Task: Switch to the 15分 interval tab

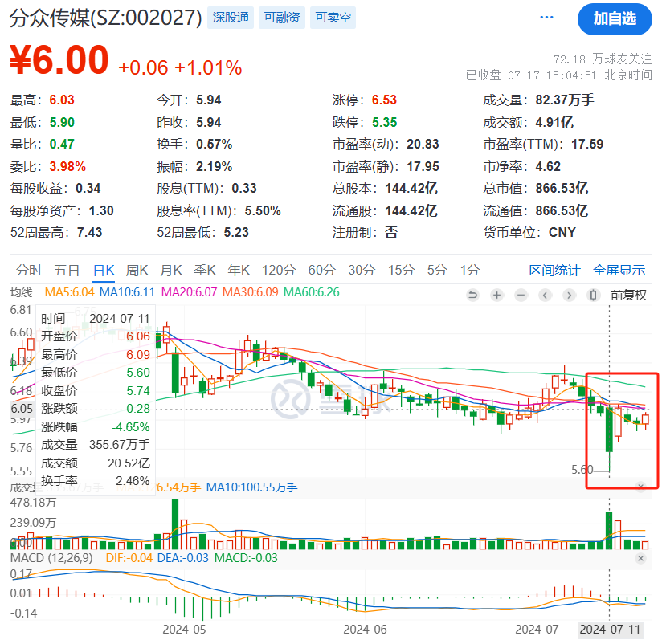Action: point(401,270)
